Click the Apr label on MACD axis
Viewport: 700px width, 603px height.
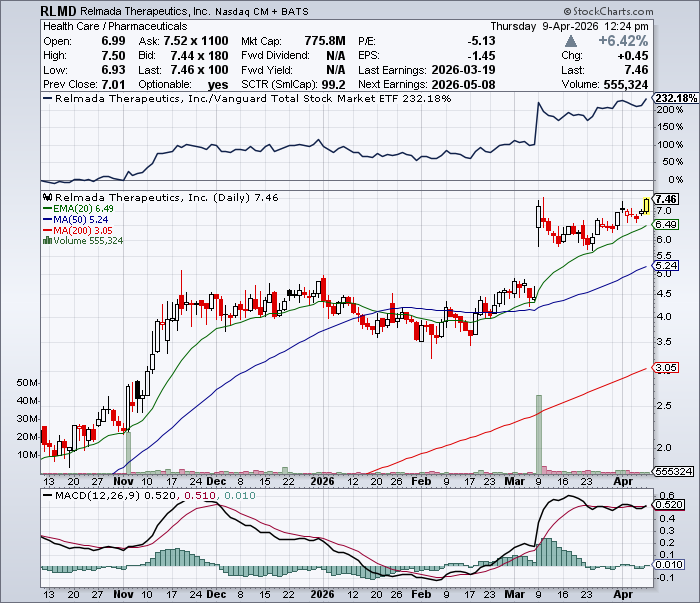(623, 595)
